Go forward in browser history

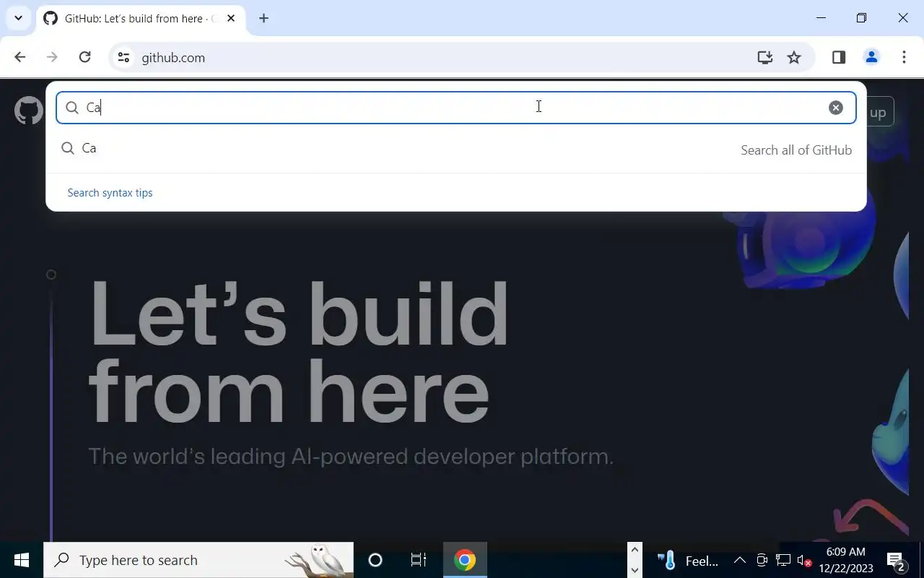(x=52, y=57)
